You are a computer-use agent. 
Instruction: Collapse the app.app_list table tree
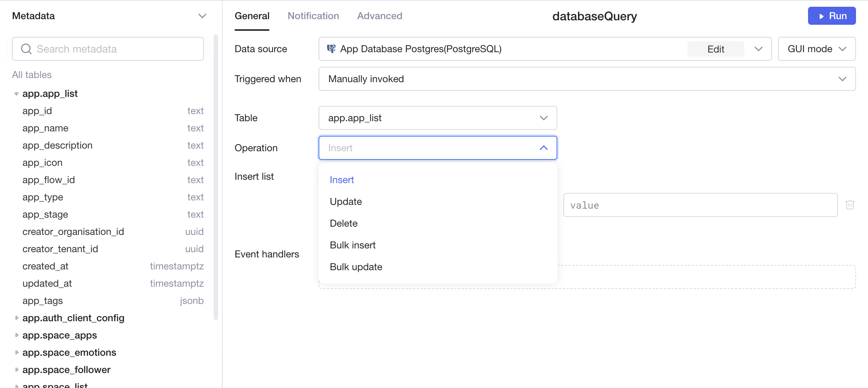click(x=16, y=94)
